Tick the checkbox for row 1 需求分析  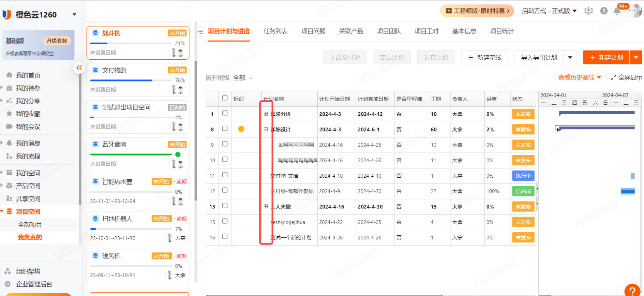pos(225,113)
